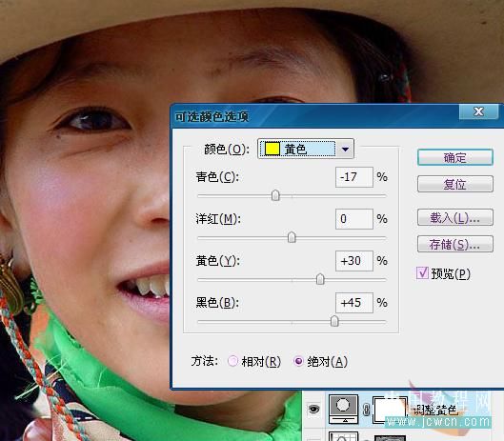Click the 黄色 value field showing +30
Image resolution: width=504 pixels, height=441 pixels.
pyautogui.click(x=354, y=261)
